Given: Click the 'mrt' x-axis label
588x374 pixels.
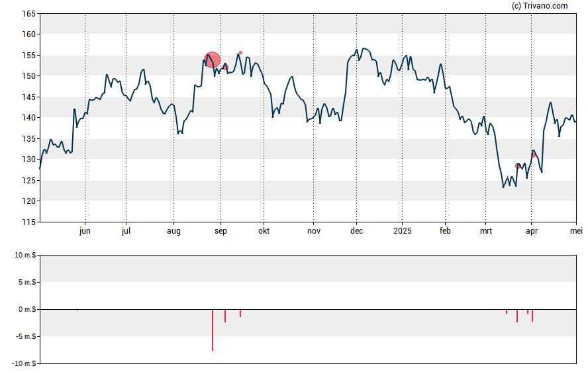Looking at the screenshot, I should (x=486, y=231).
